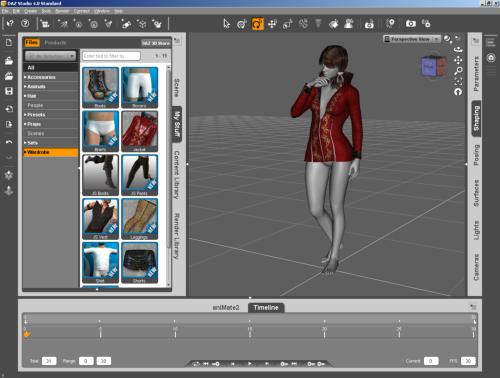Open the category filter dropdown above All

click(x=51, y=56)
